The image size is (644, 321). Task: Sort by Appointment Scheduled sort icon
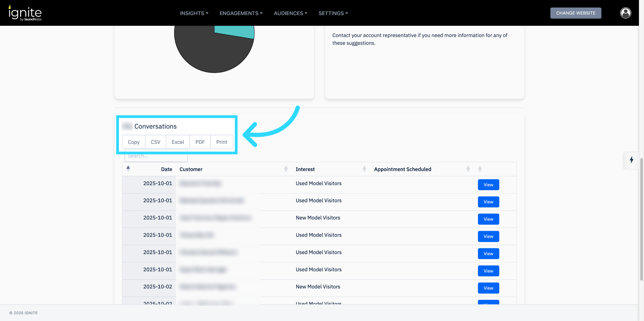click(x=468, y=169)
